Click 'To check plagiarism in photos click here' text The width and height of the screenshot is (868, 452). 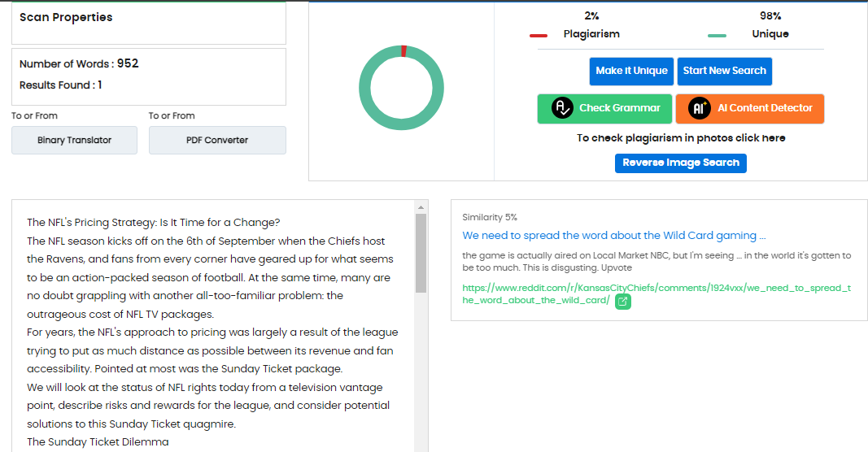[x=681, y=138]
